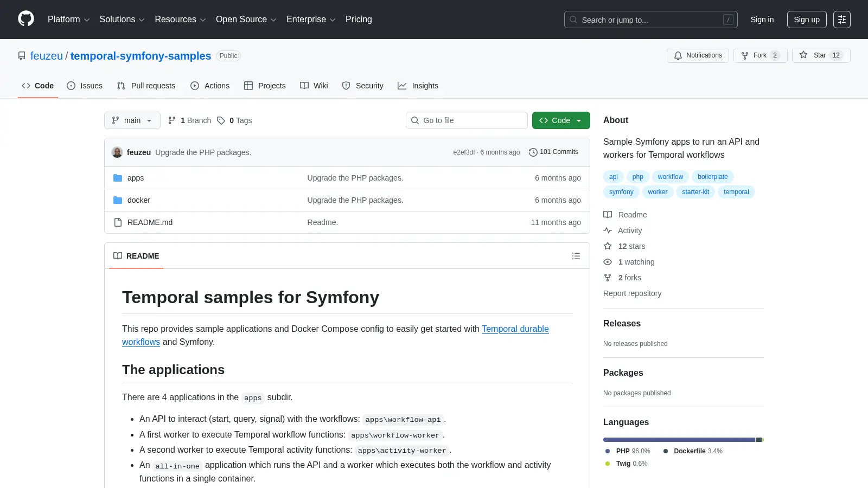
Task: Click the workflow topic tag
Action: (x=671, y=177)
